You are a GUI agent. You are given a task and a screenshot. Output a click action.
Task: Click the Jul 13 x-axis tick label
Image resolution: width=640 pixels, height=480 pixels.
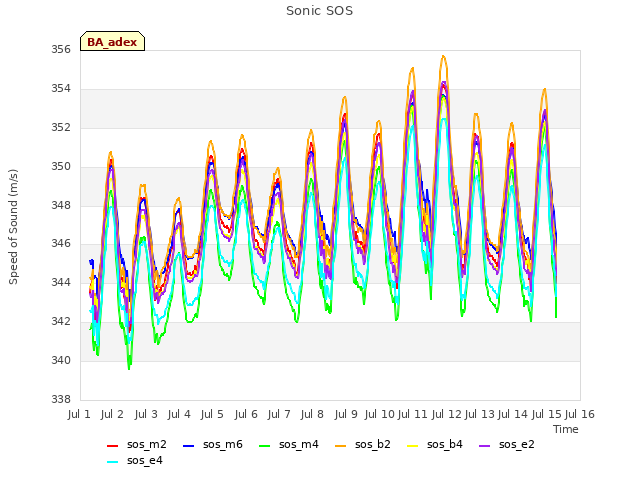[x=480, y=414]
